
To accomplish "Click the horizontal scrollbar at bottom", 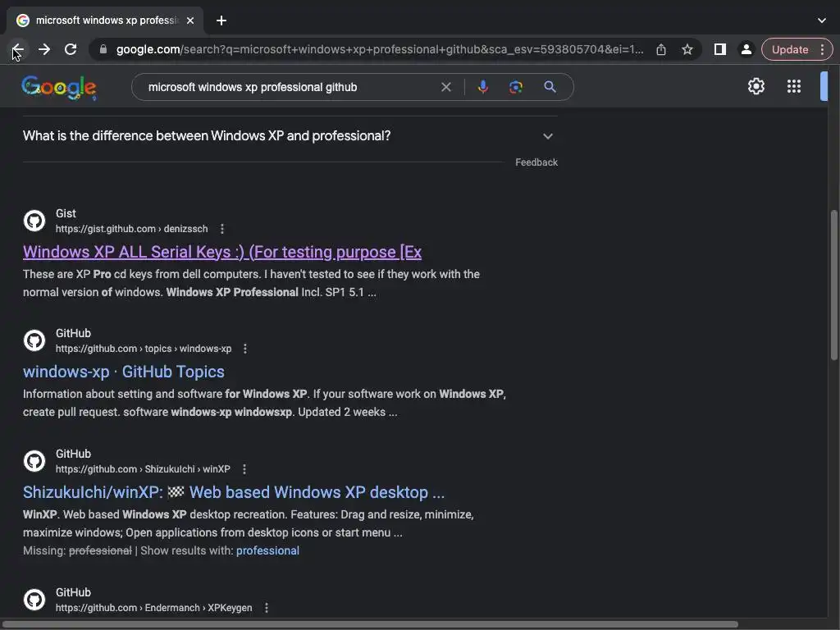I will click(x=370, y=624).
